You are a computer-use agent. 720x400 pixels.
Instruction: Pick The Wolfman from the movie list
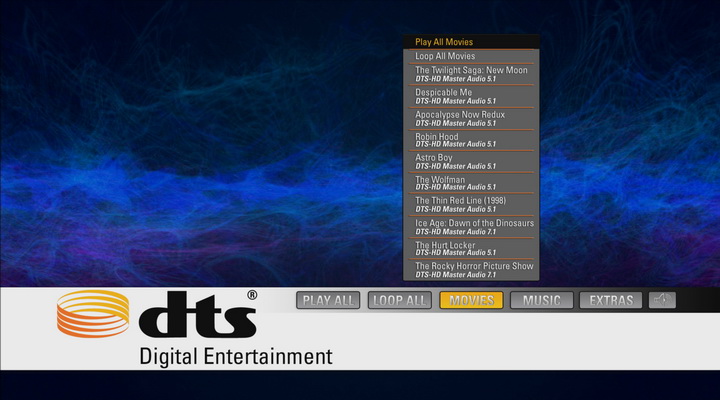(471, 183)
